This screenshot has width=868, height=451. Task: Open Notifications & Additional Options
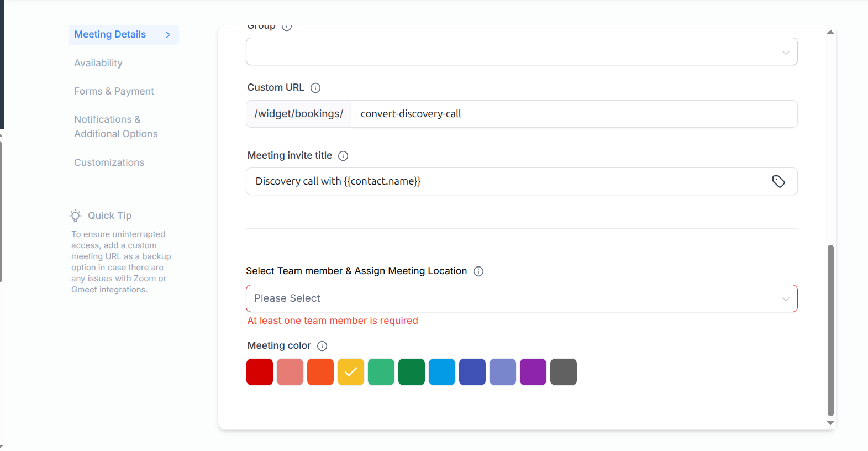click(x=115, y=127)
